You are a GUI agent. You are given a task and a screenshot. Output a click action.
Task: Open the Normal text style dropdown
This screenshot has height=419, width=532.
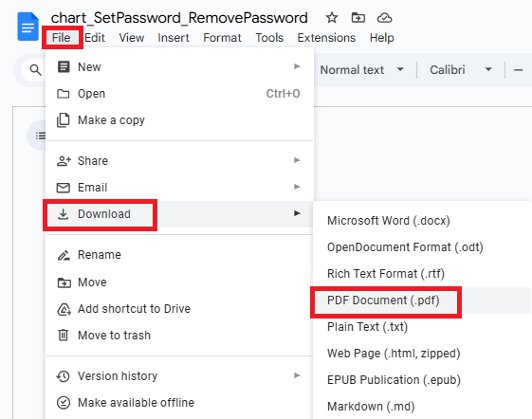pyautogui.click(x=362, y=70)
